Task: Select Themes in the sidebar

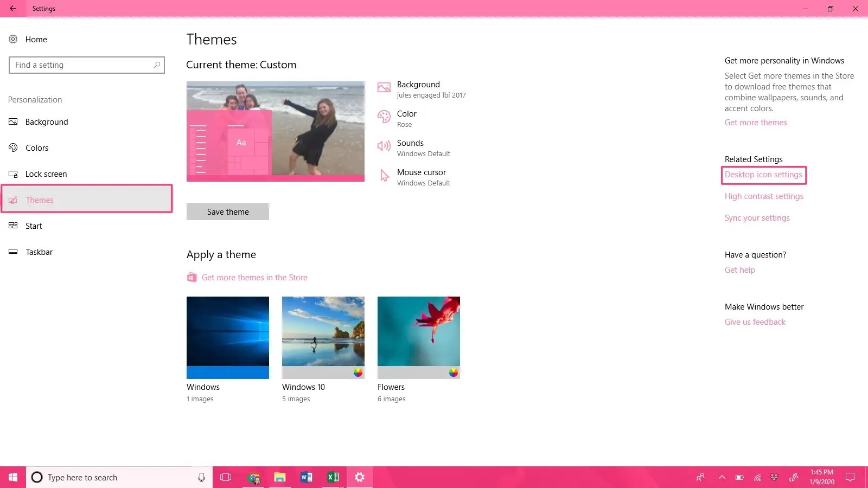Action: [87, 198]
